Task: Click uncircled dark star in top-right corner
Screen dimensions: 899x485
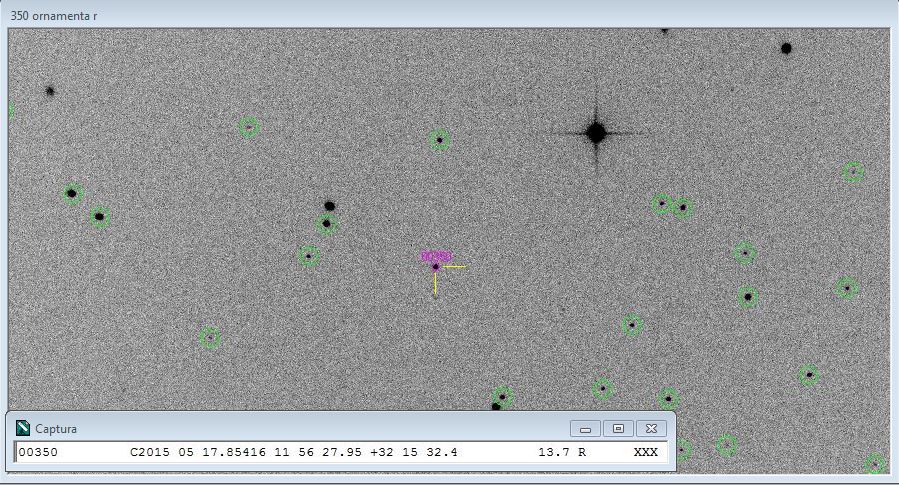Action: (786, 48)
